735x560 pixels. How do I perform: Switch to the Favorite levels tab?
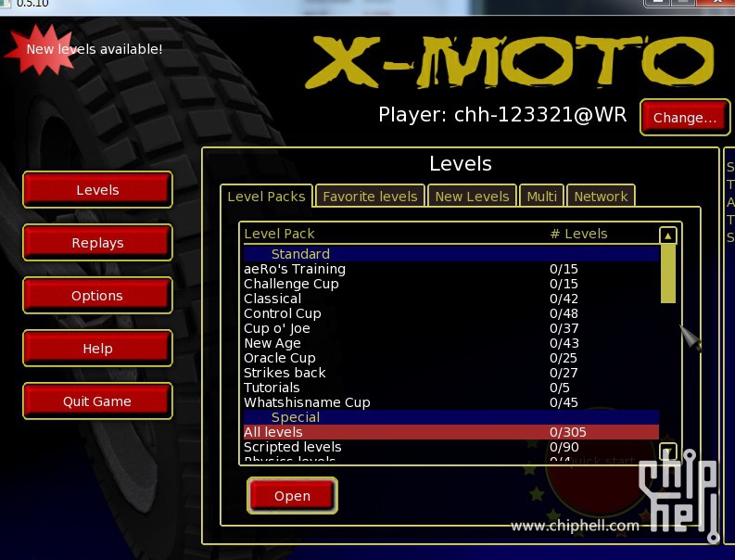pos(370,197)
